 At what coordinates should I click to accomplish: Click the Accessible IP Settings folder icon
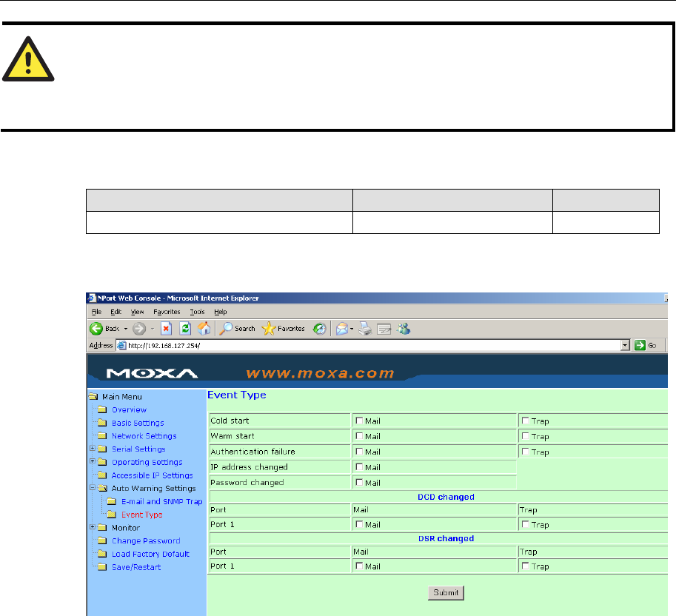(x=102, y=475)
